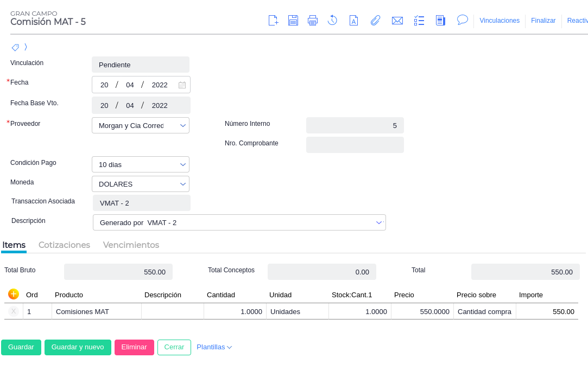
Task: Click the tag label icon
Action: pos(15,47)
